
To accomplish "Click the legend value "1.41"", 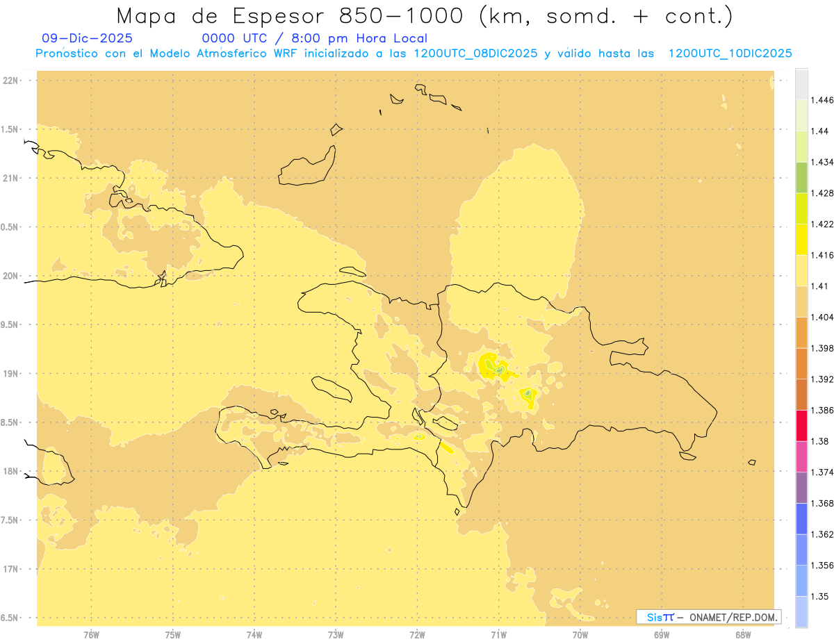I will coord(820,286).
